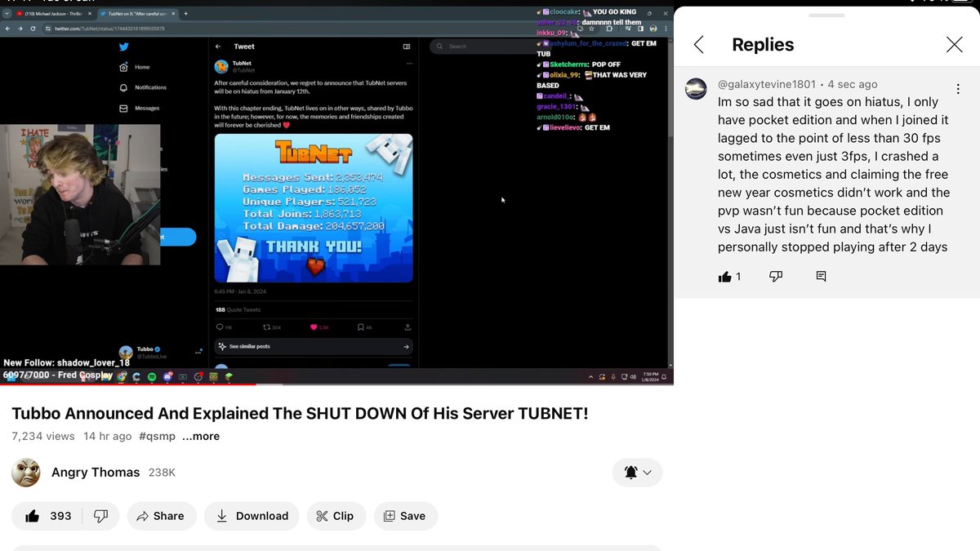The height and width of the screenshot is (551, 980).
Task: Open Notifications in Twitter sidebar
Action: pos(143,87)
